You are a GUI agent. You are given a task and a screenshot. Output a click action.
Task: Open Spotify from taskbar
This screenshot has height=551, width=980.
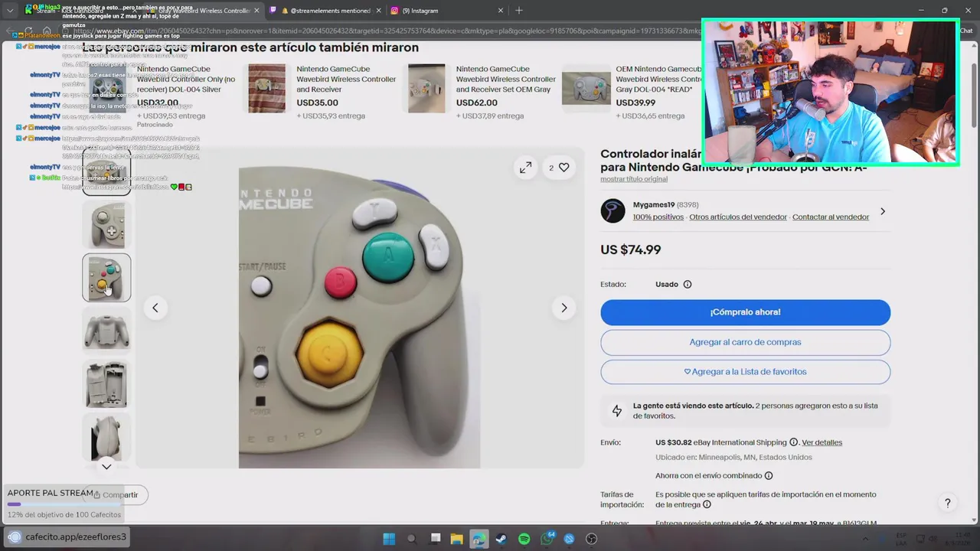(524, 539)
